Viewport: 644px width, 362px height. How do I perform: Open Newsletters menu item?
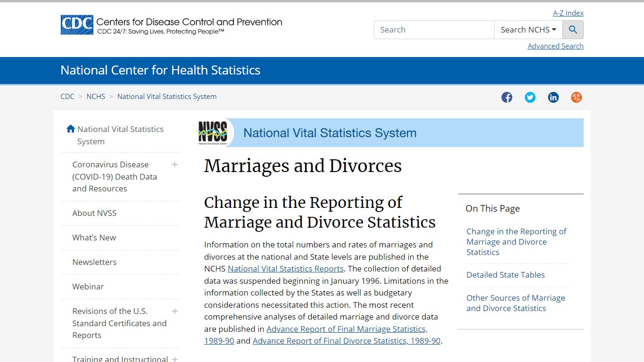tap(94, 262)
